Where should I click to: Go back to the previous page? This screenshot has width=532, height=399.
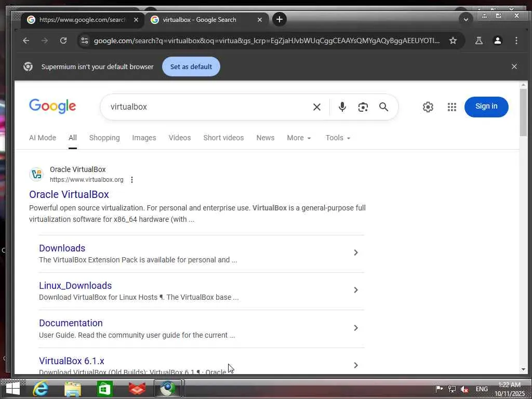coord(26,41)
